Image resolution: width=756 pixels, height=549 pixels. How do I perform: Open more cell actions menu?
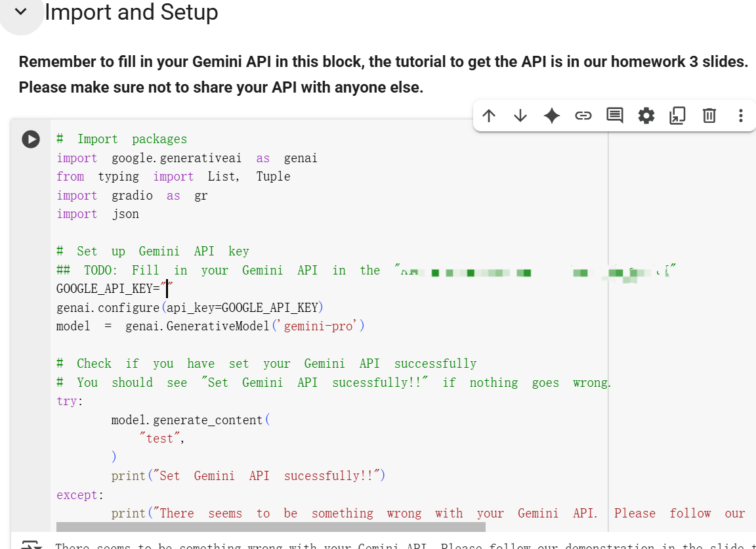[740, 116]
